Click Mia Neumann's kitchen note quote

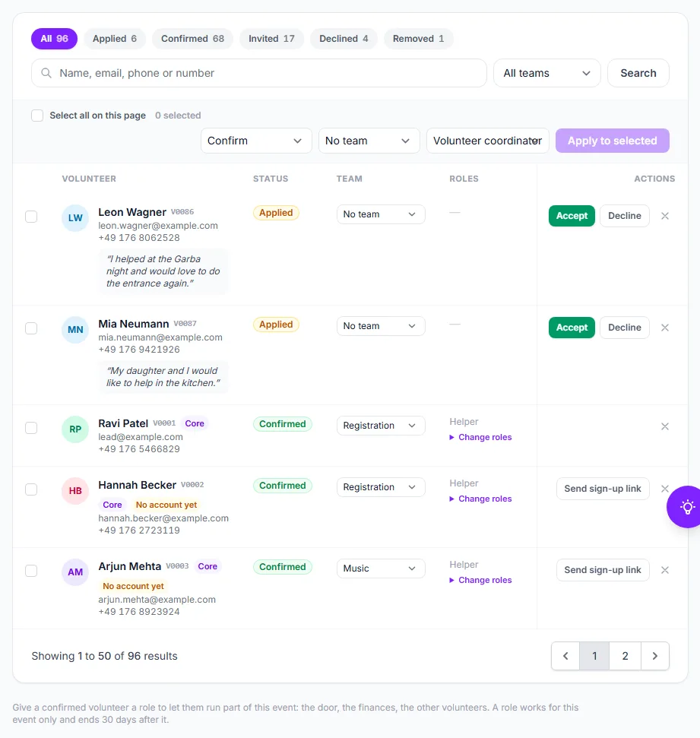(163, 377)
